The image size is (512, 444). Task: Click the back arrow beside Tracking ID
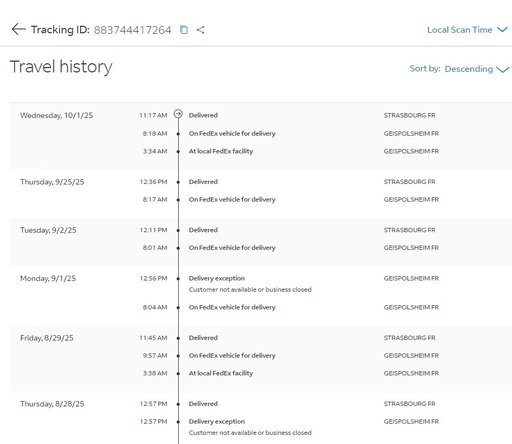(18, 29)
